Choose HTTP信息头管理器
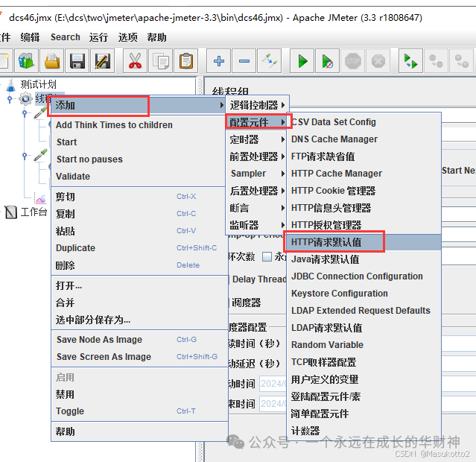 (x=364, y=208)
